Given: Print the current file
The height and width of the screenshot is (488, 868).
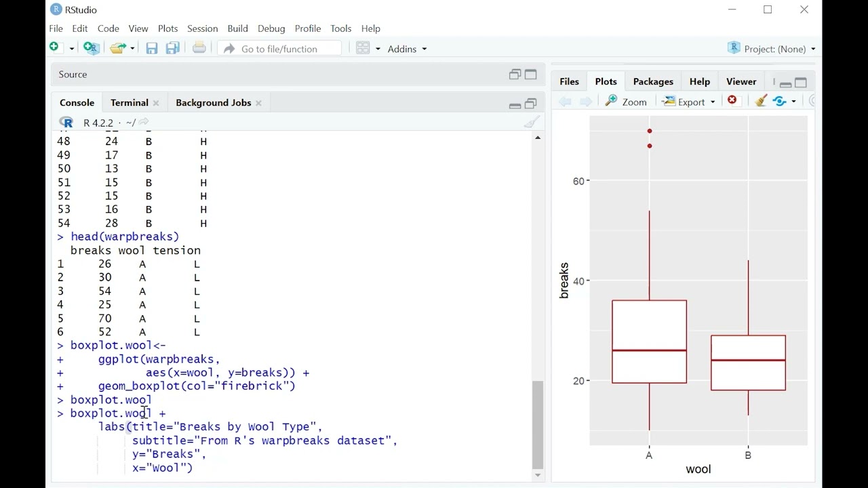Looking at the screenshot, I should tap(199, 48).
